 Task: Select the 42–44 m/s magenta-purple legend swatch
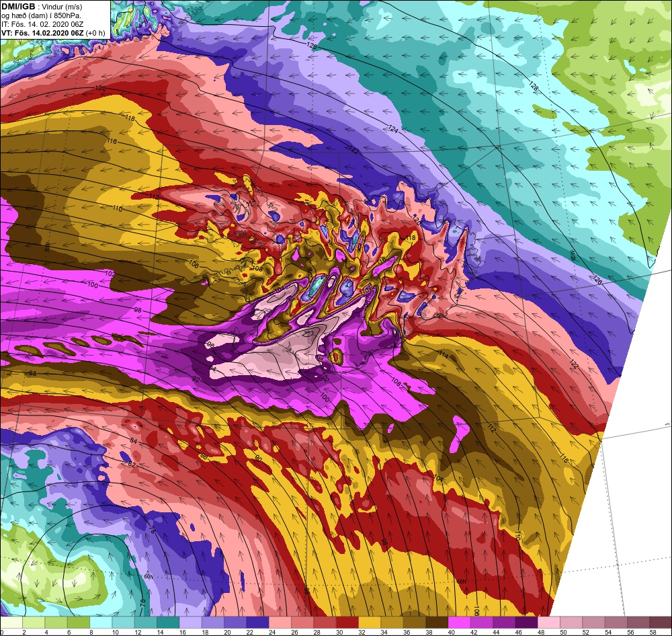481,623
